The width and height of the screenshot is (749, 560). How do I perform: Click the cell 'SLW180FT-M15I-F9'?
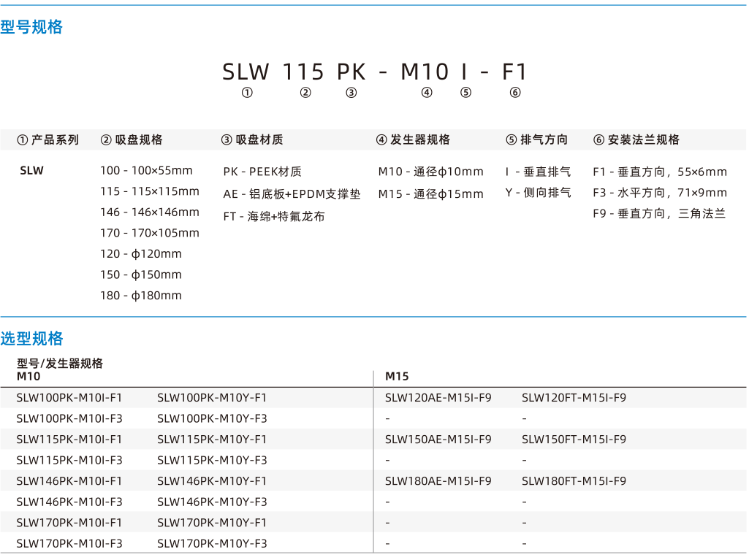coord(574,481)
